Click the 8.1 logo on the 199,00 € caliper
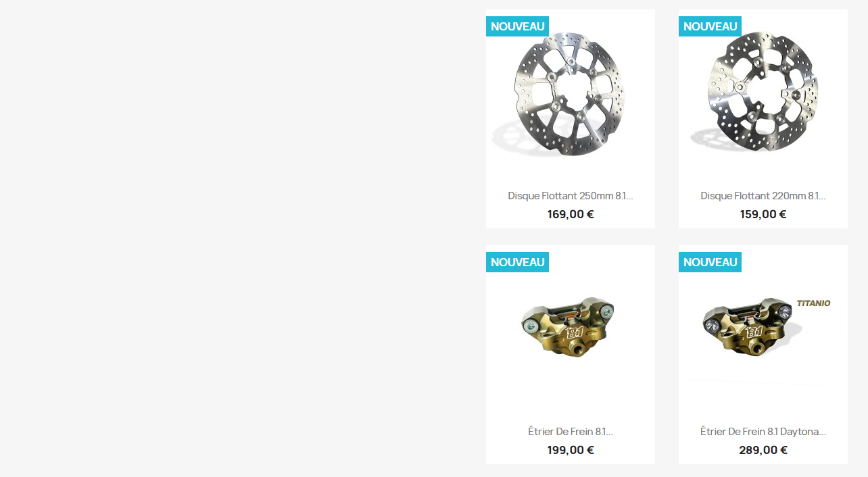Viewport: 868px width, 477px height. (x=575, y=332)
